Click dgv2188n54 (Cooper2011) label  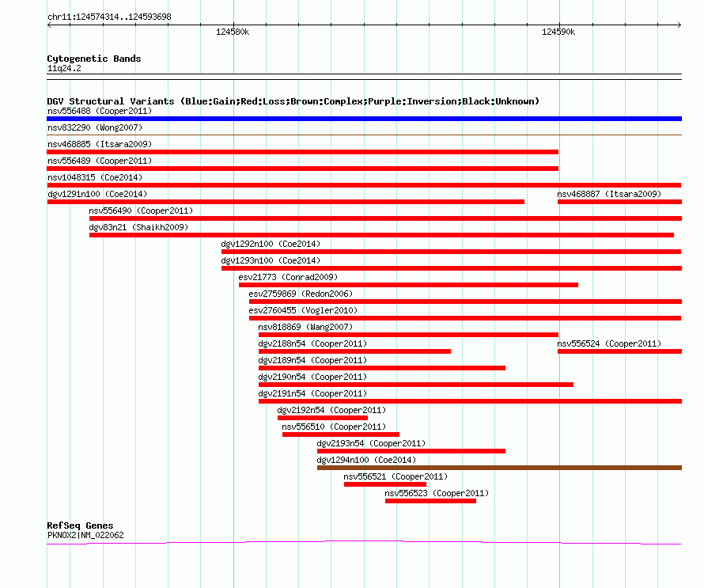point(312,343)
